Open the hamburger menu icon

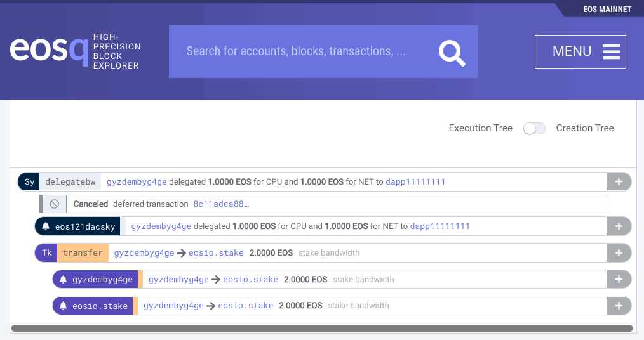click(x=611, y=51)
